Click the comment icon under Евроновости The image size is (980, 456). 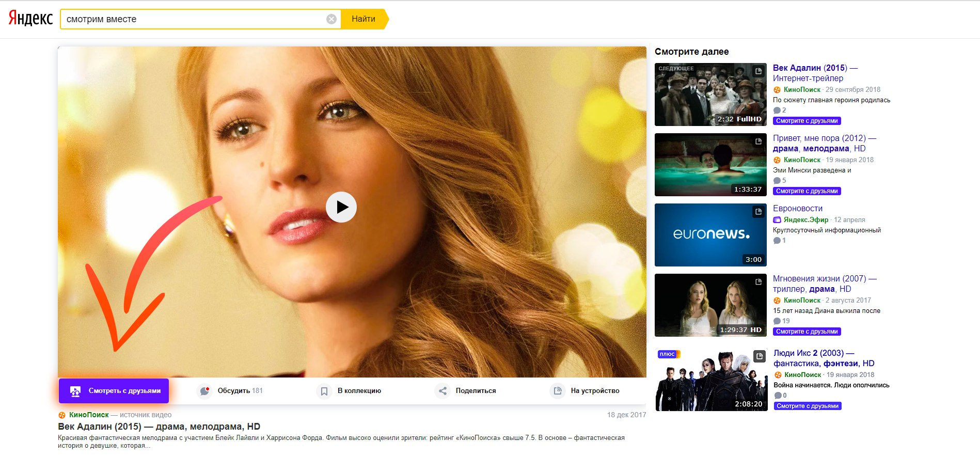777,240
